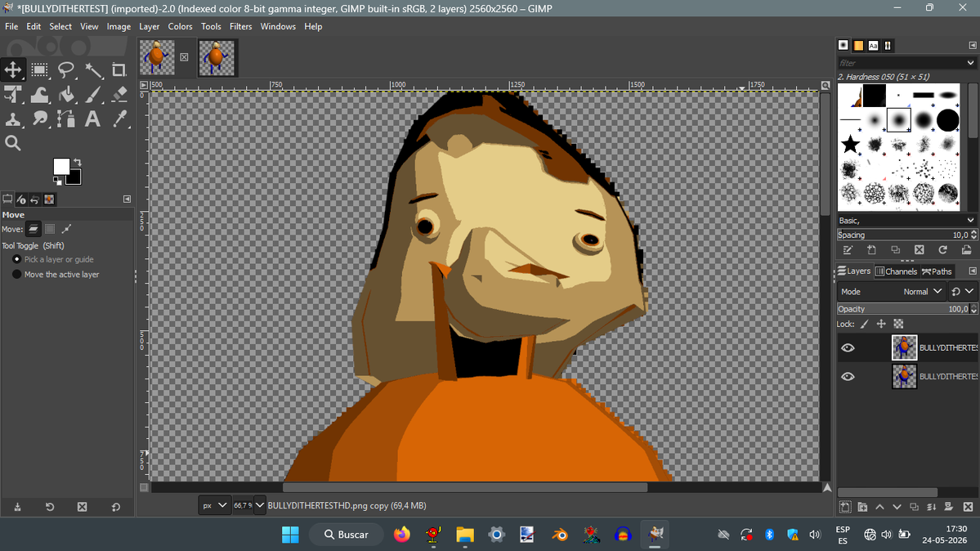The width and height of the screenshot is (980, 551).
Task: Toggle lock pixels for the layer
Action: tap(865, 324)
